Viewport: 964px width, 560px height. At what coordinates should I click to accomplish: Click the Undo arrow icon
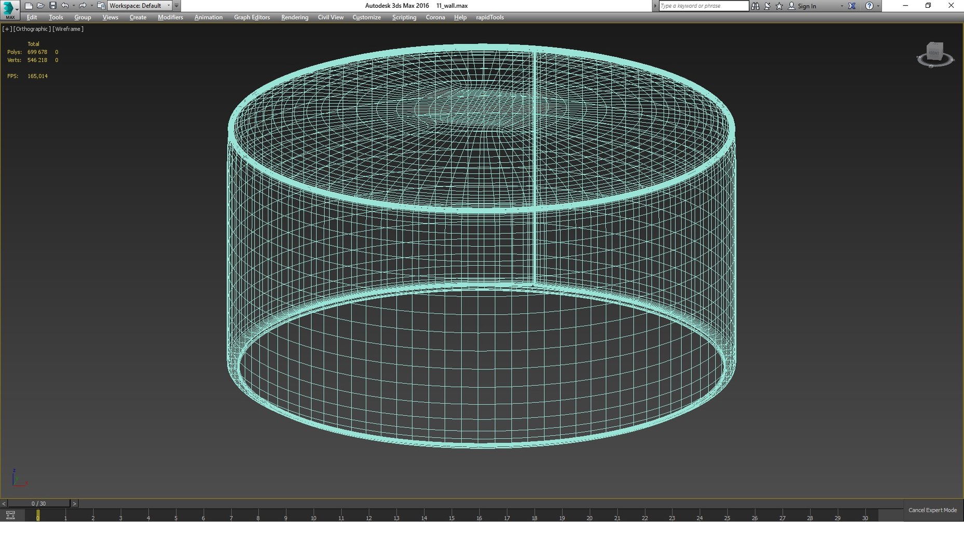(x=65, y=6)
